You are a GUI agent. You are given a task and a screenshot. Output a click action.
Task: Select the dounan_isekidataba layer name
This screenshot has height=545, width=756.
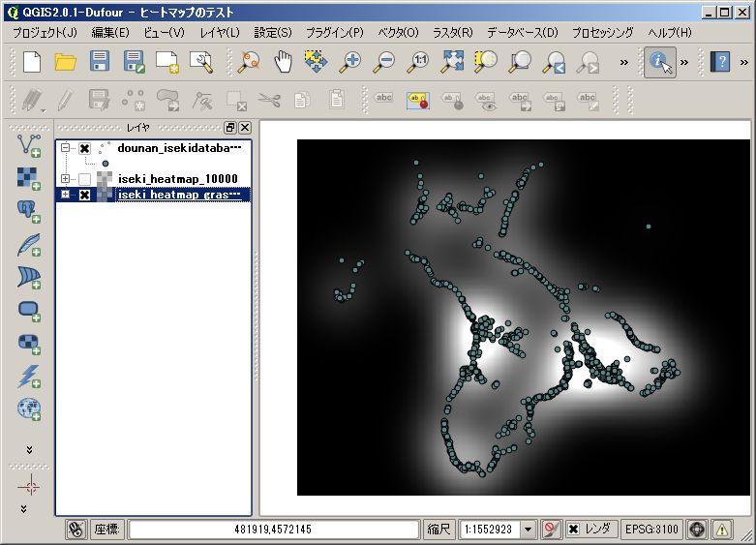point(179,148)
